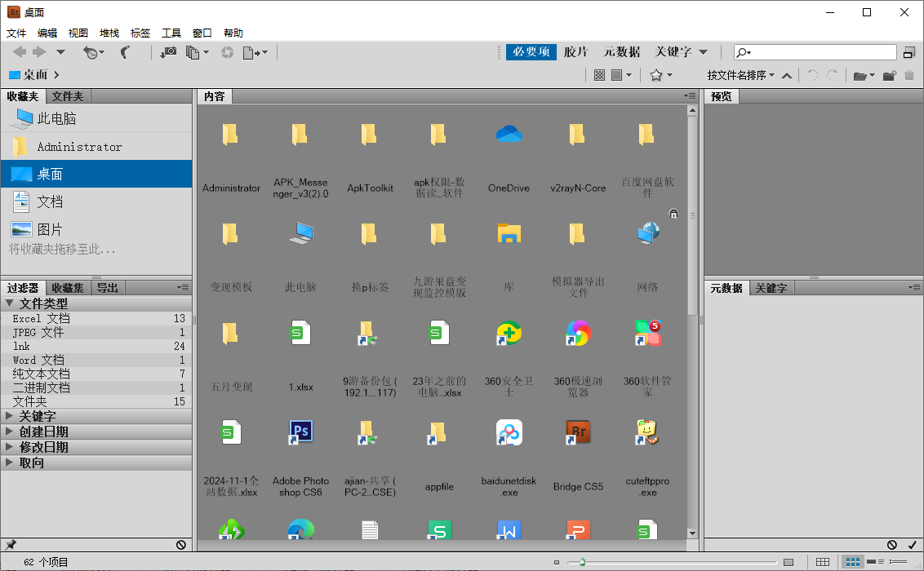Click the create new folder icon
The height and width of the screenshot is (571, 924).
tap(890, 75)
